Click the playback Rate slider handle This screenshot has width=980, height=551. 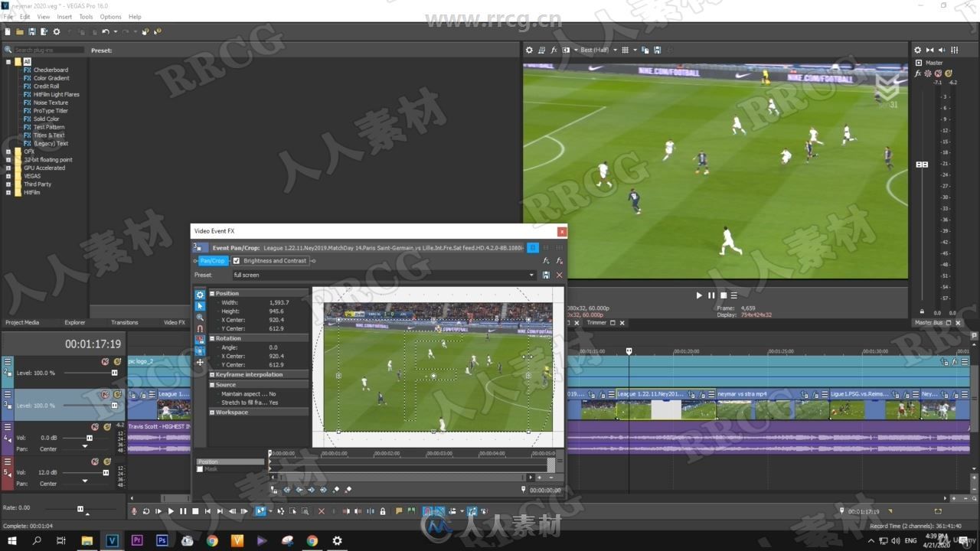click(80, 508)
